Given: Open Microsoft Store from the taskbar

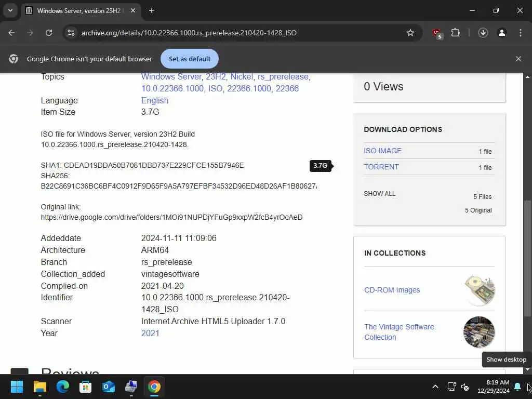Looking at the screenshot, I should tap(86, 387).
